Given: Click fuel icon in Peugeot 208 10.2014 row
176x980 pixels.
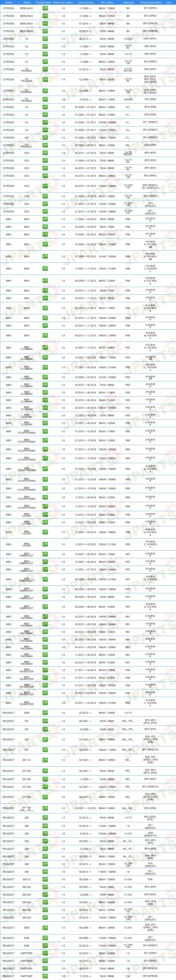Looking at the screenshot, I should 45,834.
